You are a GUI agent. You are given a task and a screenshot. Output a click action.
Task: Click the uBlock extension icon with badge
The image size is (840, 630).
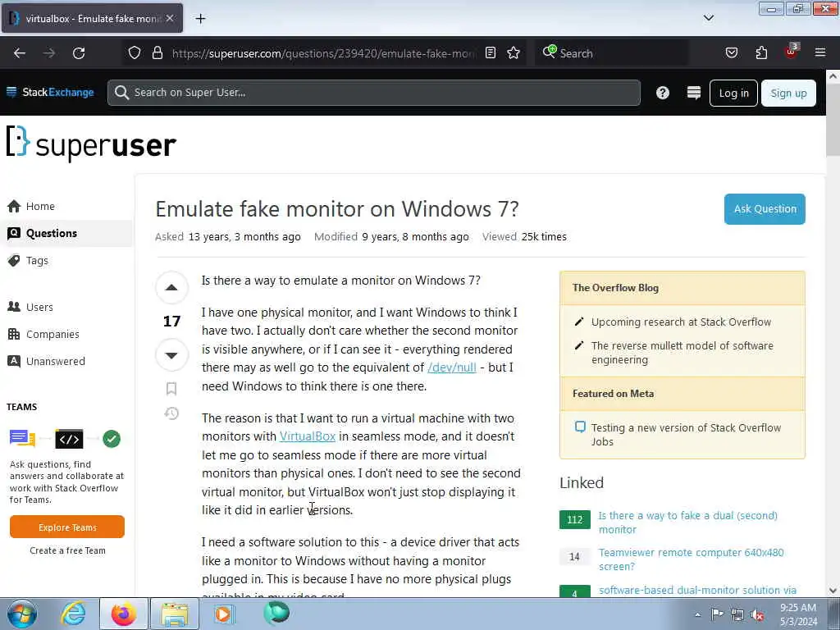pyautogui.click(x=791, y=52)
